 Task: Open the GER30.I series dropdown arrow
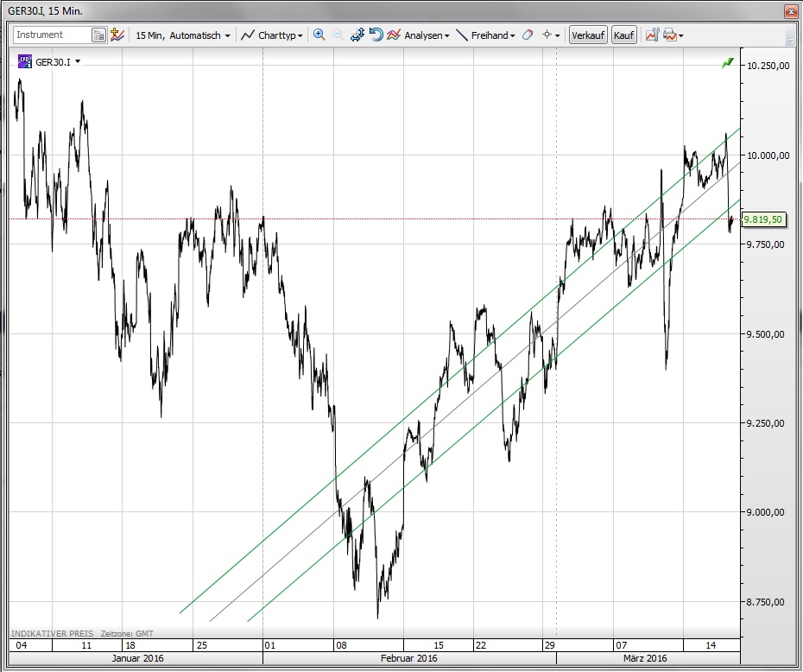(x=79, y=61)
